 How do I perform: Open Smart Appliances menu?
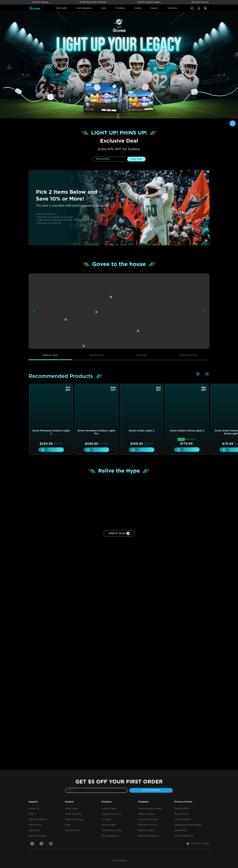[84, 8]
